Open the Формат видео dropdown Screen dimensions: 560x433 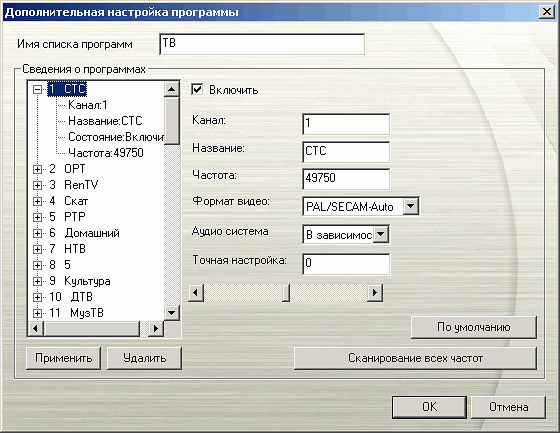(411, 206)
